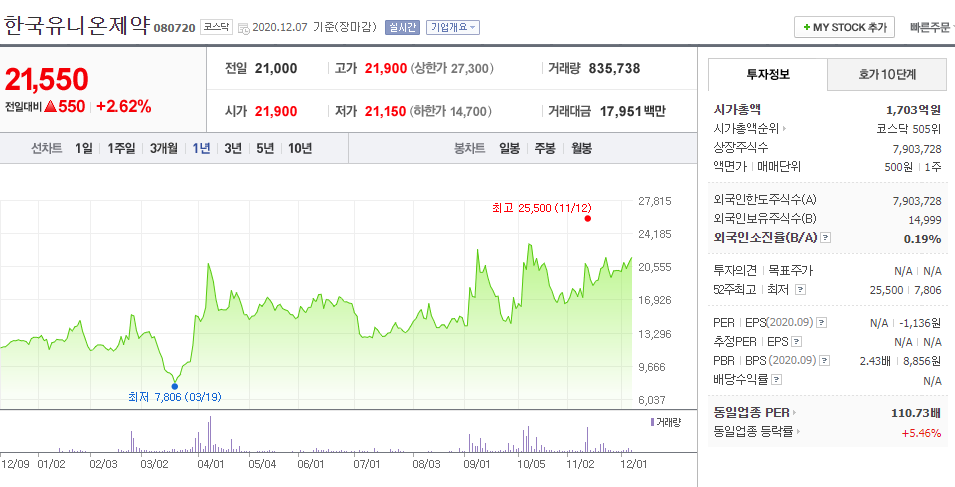Image resolution: width=955 pixels, height=487 pixels.
Task: Click the red 최고 25,500 marker dot
Action: pyautogui.click(x=588, y=219)
